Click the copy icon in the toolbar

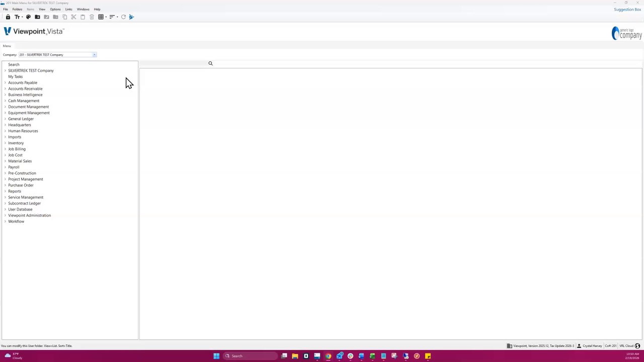pos(64,17)
